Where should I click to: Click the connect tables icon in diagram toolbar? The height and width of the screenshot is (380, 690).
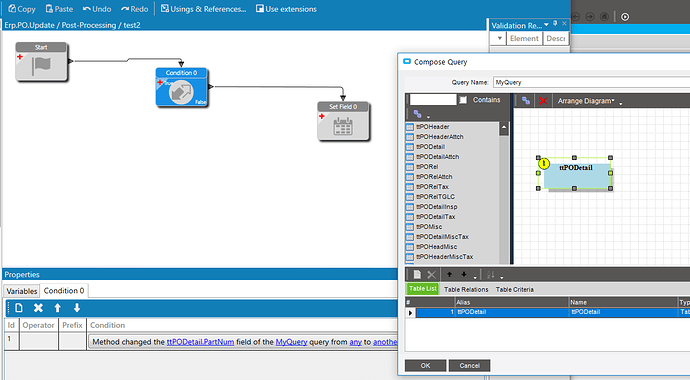tap(525, 101)
